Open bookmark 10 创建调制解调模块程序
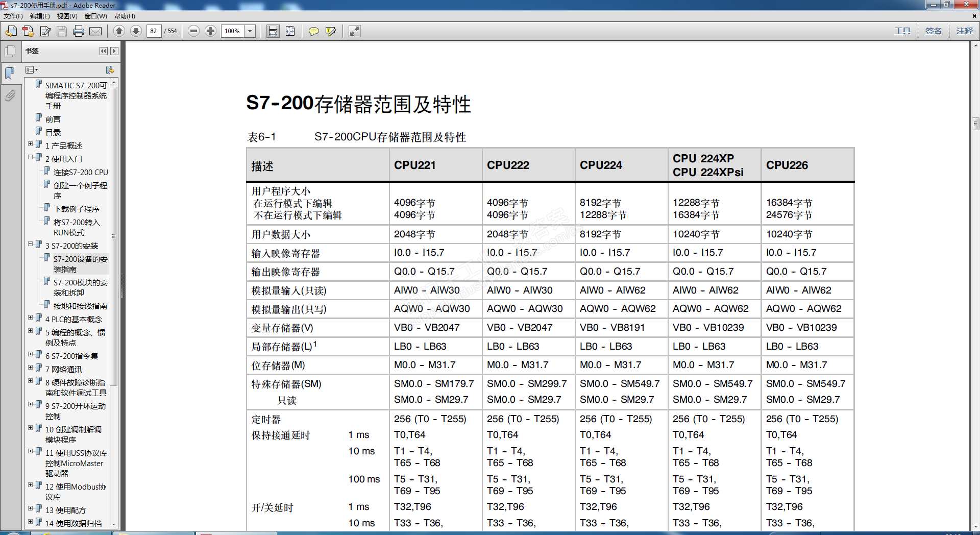This screenshot has width=980, height=535. (x=73, y=435)
